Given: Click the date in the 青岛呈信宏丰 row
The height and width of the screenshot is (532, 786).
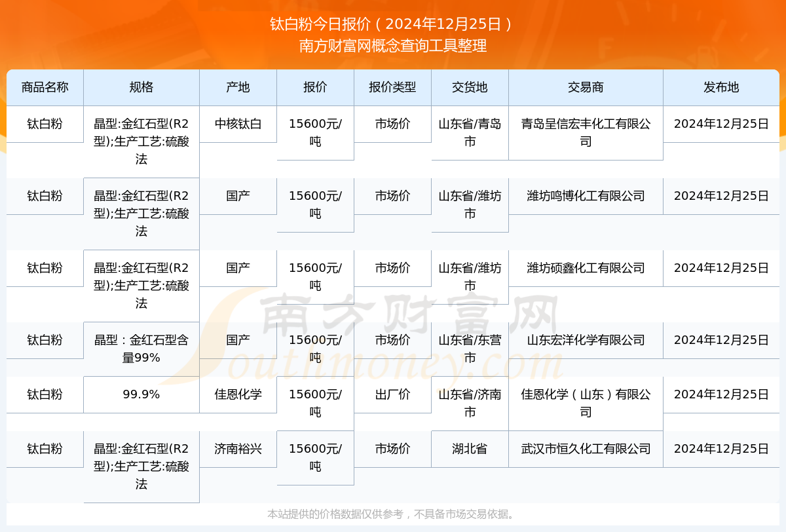Looking at the screenshot, I should click(721, 124).
